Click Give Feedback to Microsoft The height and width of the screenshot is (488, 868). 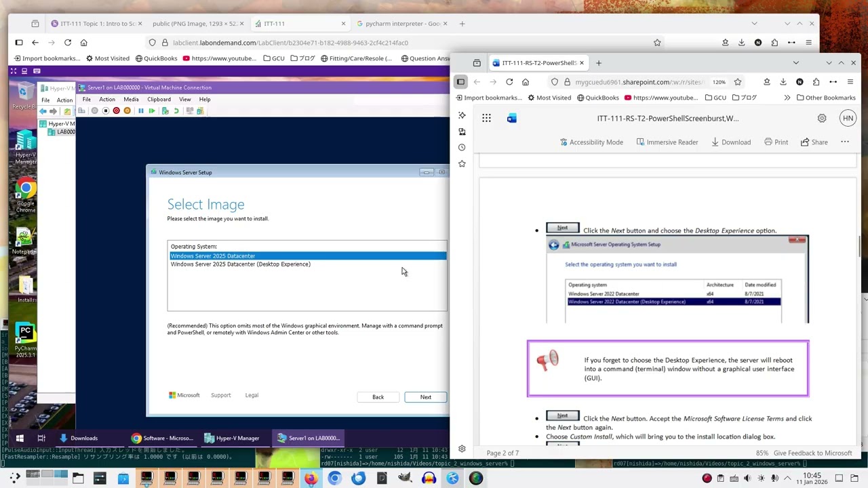point(812,453)
